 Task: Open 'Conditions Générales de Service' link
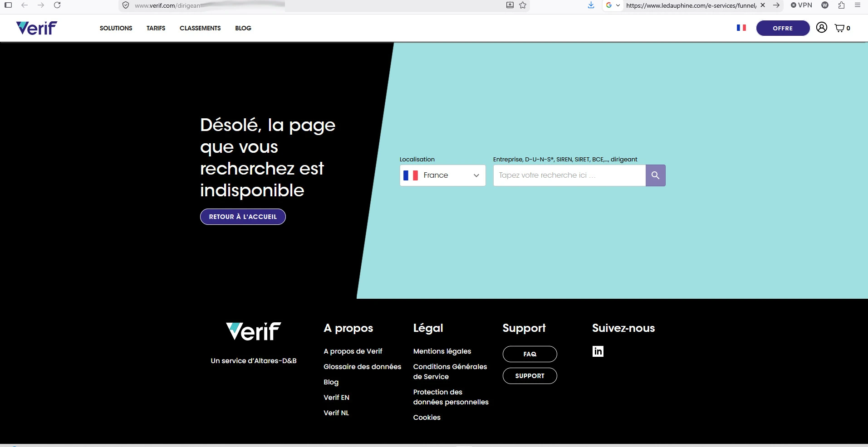point(450,372)
